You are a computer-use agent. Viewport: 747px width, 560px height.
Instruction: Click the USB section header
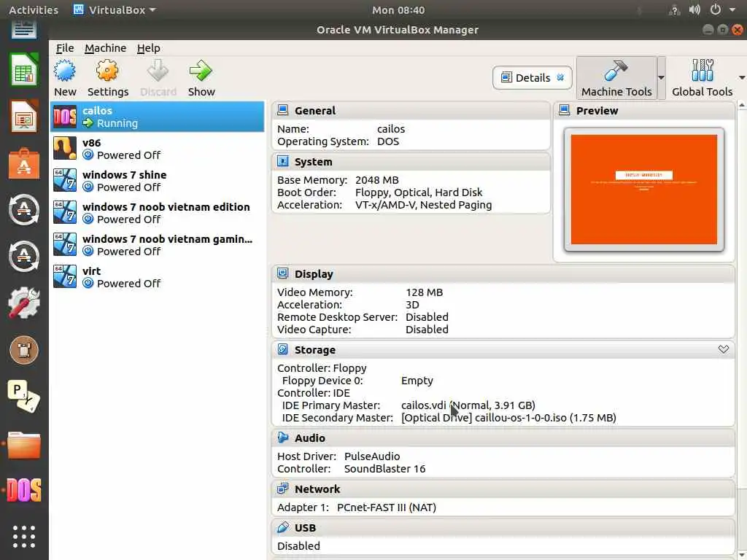click(x=503, y=528)
